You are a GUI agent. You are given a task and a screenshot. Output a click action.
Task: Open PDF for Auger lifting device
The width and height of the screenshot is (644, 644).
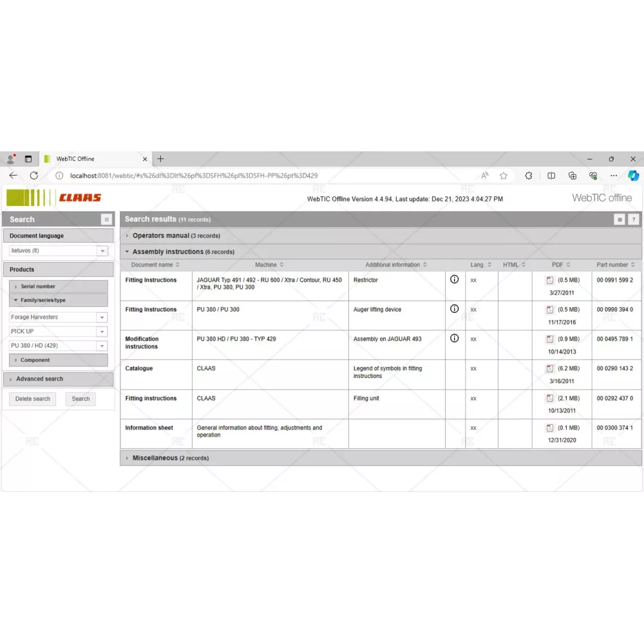click(550, 310)
